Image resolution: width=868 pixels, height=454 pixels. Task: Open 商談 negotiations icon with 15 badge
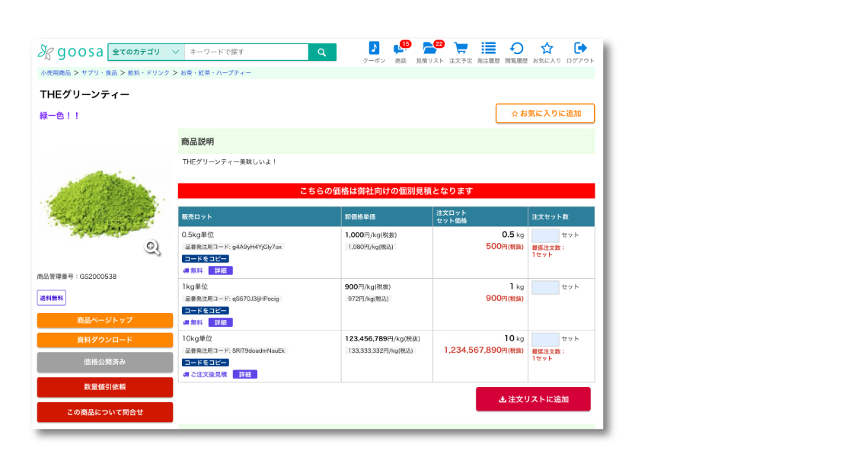(x=400, y=49)
